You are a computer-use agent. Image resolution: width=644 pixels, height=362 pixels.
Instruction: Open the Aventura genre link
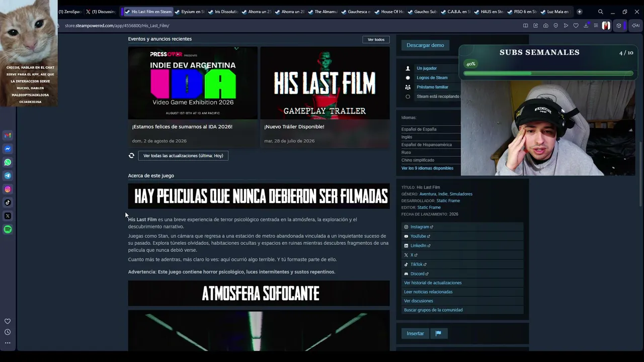[x=428, y=194]
